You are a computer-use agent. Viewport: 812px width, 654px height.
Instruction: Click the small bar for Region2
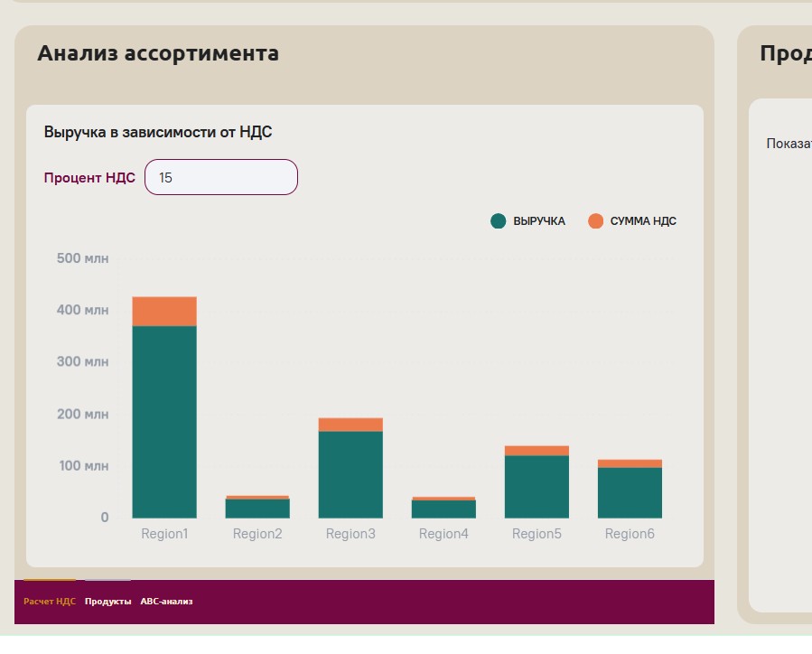click(x=257, y=508)
